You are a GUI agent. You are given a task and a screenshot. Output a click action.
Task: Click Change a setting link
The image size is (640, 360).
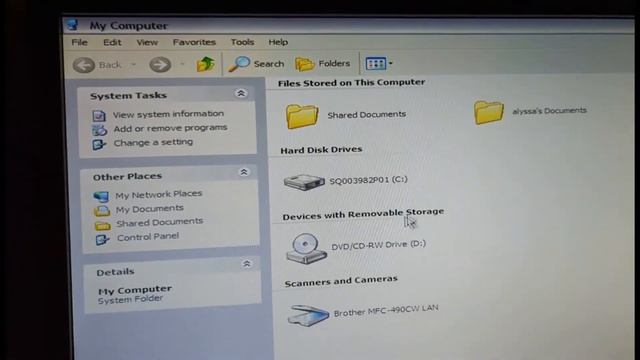(153, 142)
